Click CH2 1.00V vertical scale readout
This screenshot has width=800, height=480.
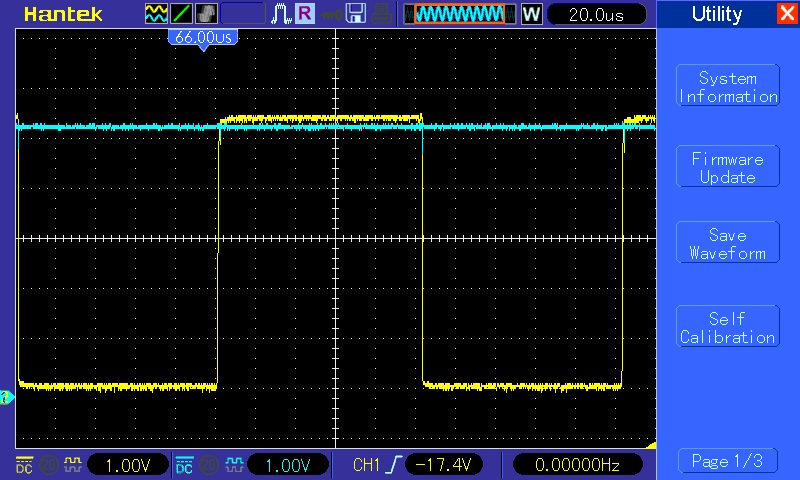pyautogui.click(x=287, y=465)
